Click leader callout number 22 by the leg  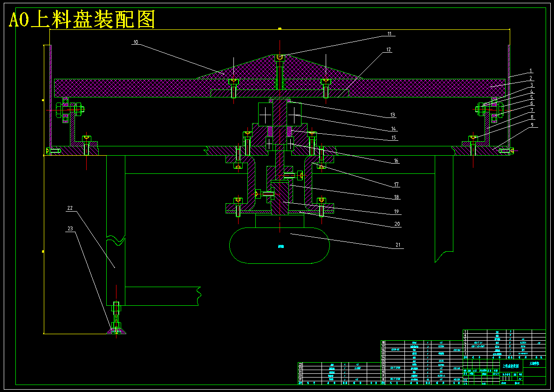point(69,208)
